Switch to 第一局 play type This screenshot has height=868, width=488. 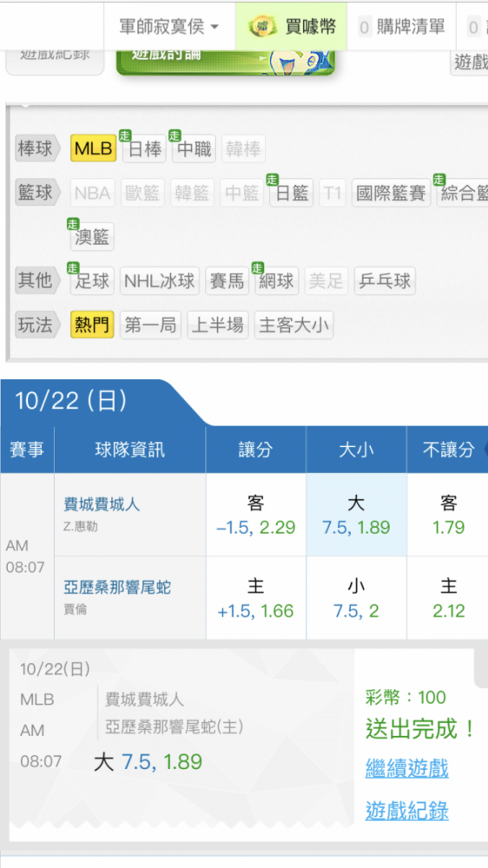151,325
